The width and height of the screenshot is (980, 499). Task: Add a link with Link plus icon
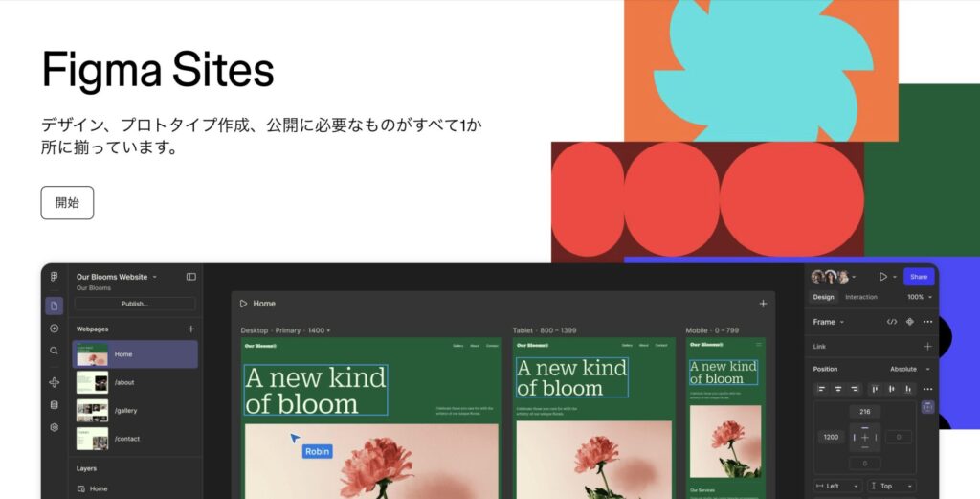tap(927, 347)
